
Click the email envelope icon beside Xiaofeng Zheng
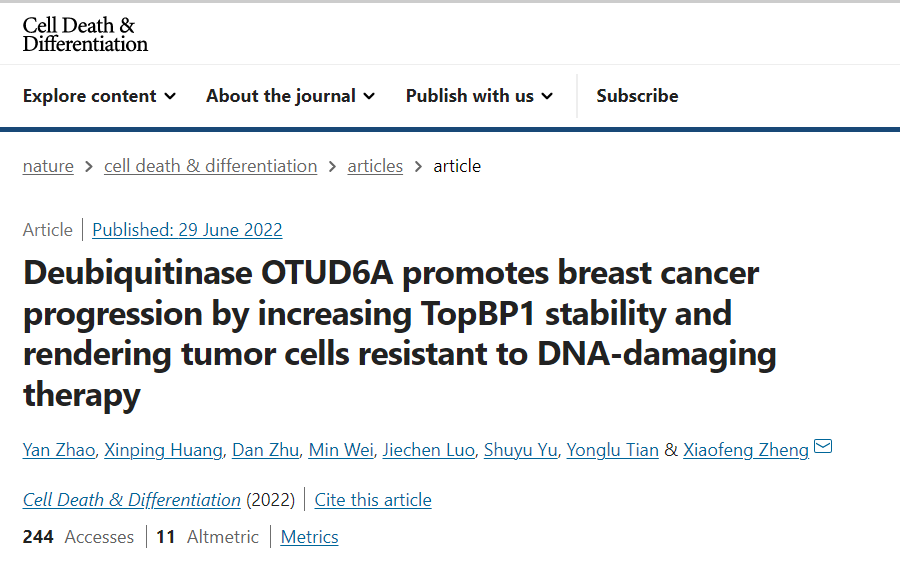823,446
